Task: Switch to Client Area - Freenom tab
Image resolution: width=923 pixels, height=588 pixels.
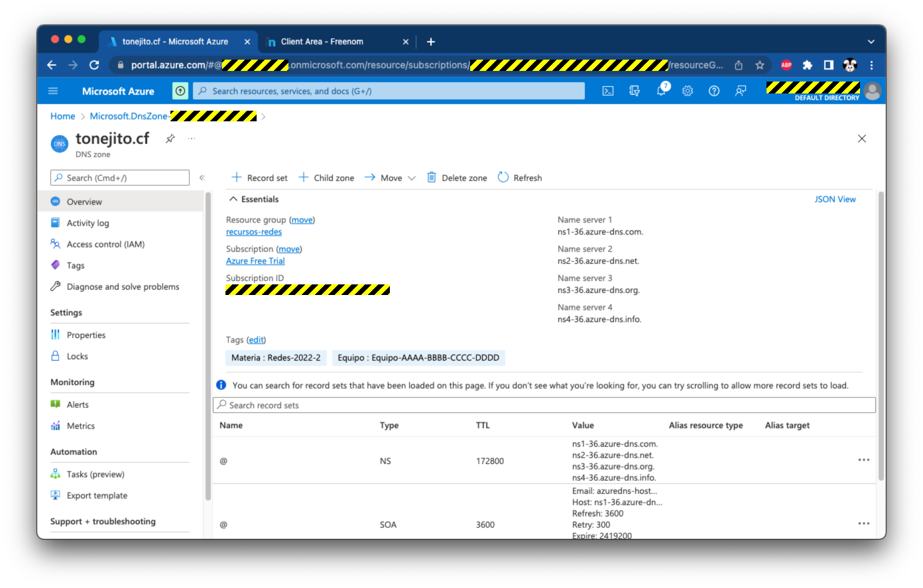Action: coord(322,42)
